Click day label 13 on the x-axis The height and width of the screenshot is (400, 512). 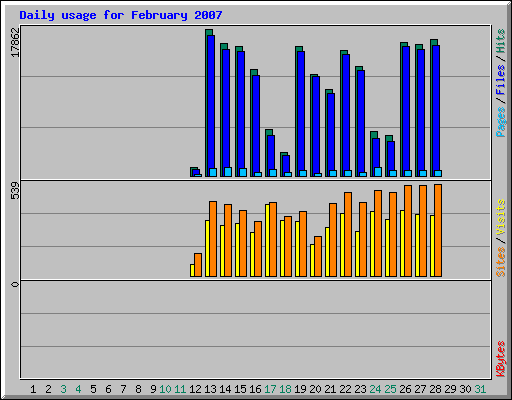click(210, 389)
